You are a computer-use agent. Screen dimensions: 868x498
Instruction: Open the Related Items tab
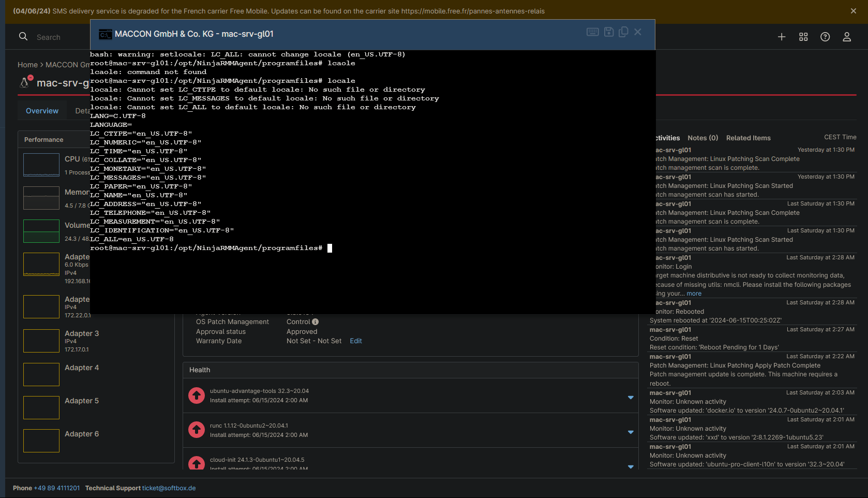point(748,138)
